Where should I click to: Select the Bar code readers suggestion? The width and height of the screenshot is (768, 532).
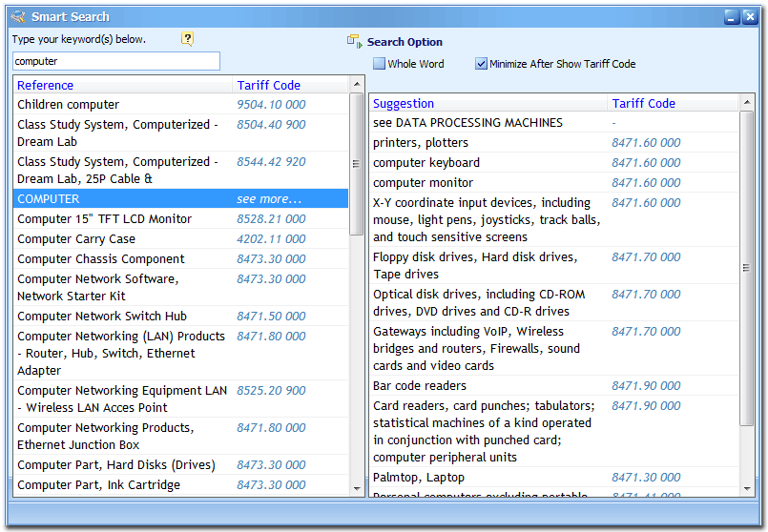(420, 386)
